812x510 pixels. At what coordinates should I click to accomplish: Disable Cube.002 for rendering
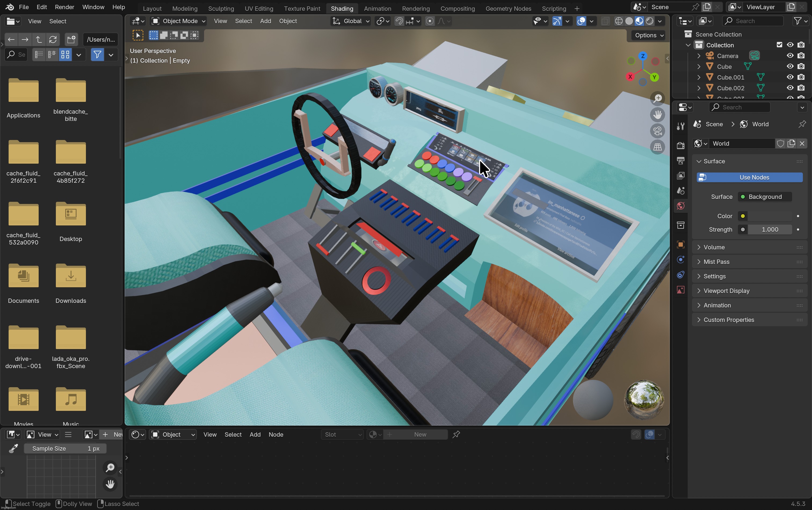click(801, 88)
